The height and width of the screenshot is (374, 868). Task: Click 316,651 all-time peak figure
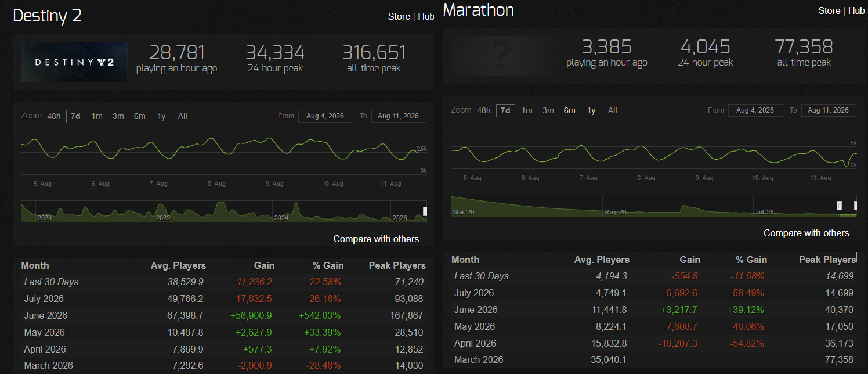pyautogui.click(x=374, y=53)
